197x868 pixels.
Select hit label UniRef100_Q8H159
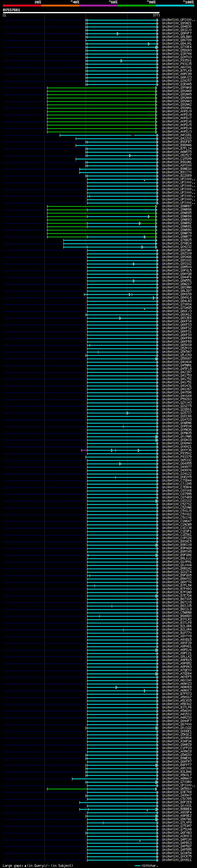177,294
